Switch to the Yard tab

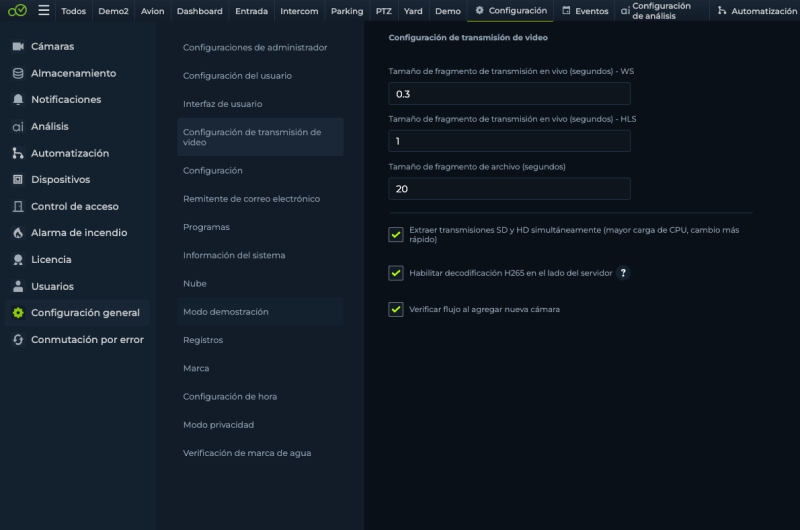click(x=413, y=11)
